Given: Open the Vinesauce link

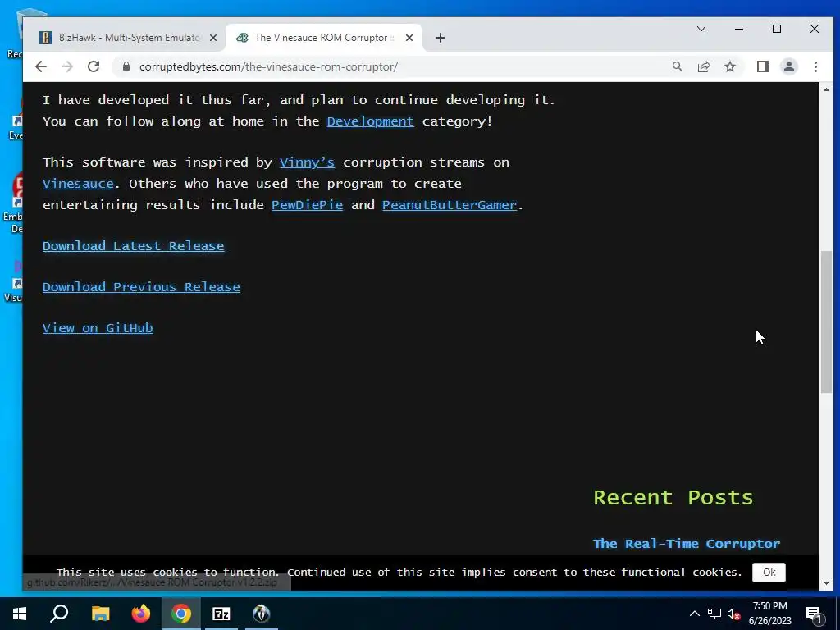Looking at the screenshot, I should pos(78,184).
